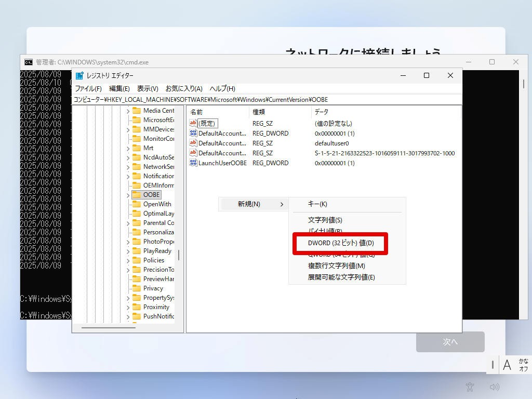Click the cmd window vertical scrollbar

coord(524,84)
